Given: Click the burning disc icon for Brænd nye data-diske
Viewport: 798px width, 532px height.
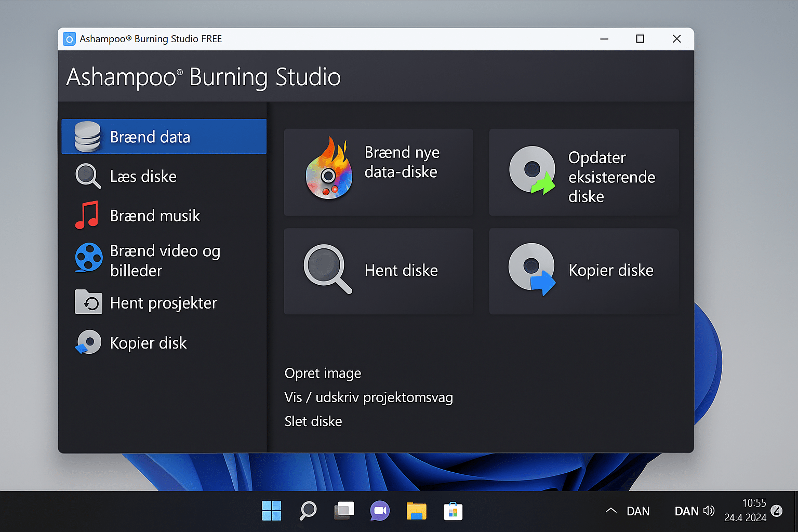Looking at the screenshot, I should pos(331,169).
